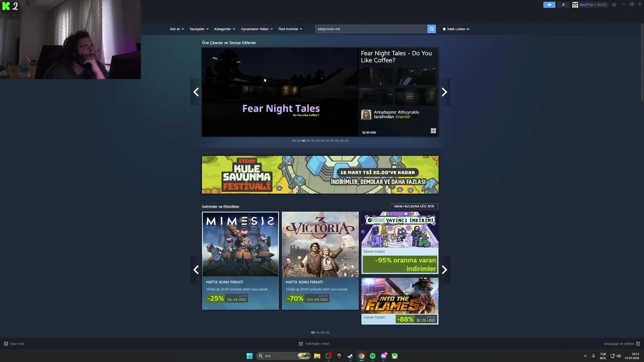Expand the Tavsiyeler menu

tap(199, 29)
